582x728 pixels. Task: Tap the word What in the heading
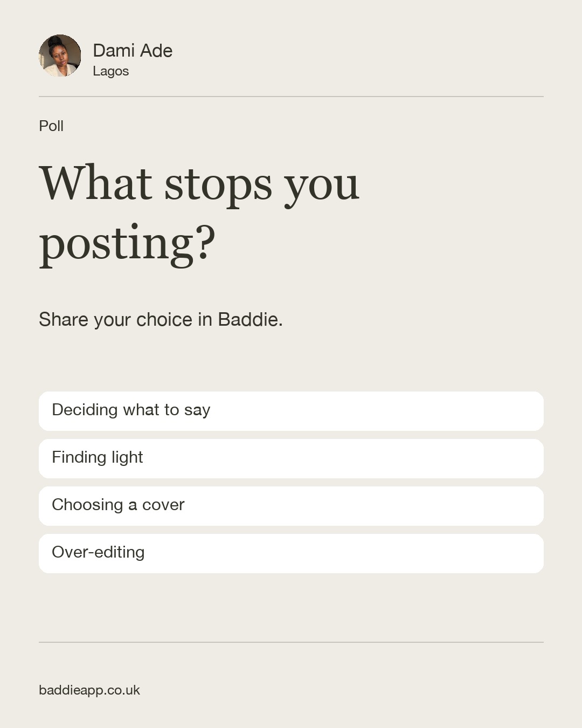pyautogui.click(x=96, y=183)
